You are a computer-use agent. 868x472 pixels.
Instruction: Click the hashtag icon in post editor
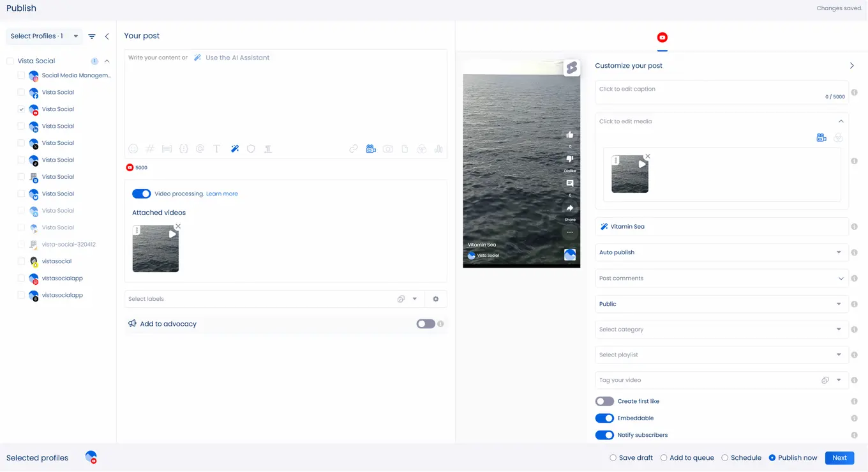[x=150, y=149]
